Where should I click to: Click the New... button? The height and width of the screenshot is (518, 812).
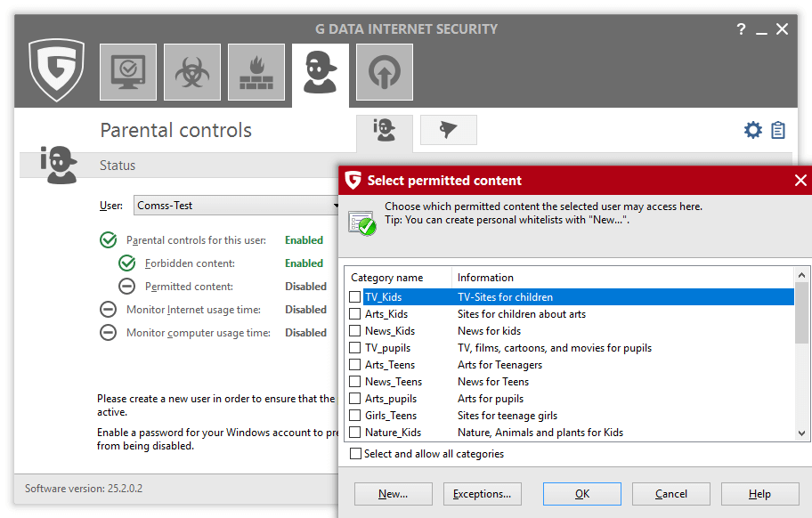click(x=393, y=494)
